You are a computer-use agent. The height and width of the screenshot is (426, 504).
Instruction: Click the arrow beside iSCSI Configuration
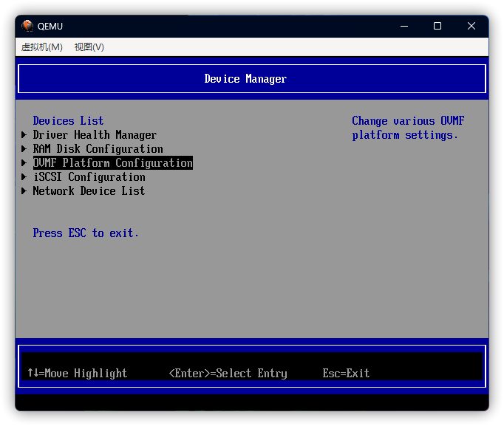pyautogui.click(x=24, y=177)
